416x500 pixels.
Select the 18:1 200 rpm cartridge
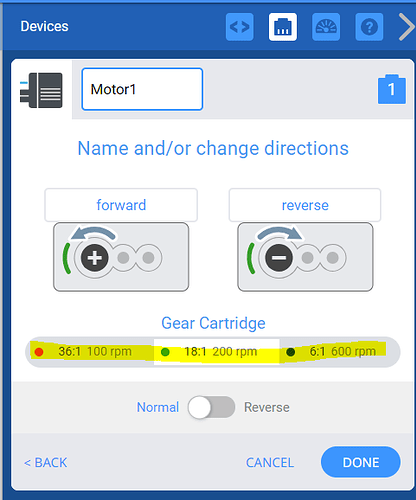pos(217,352)
